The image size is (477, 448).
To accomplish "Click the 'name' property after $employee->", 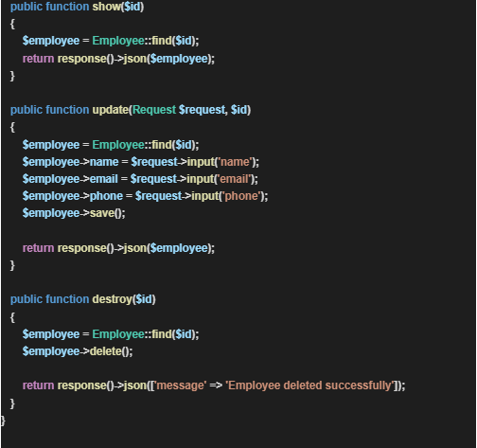I will pos(104,162).
